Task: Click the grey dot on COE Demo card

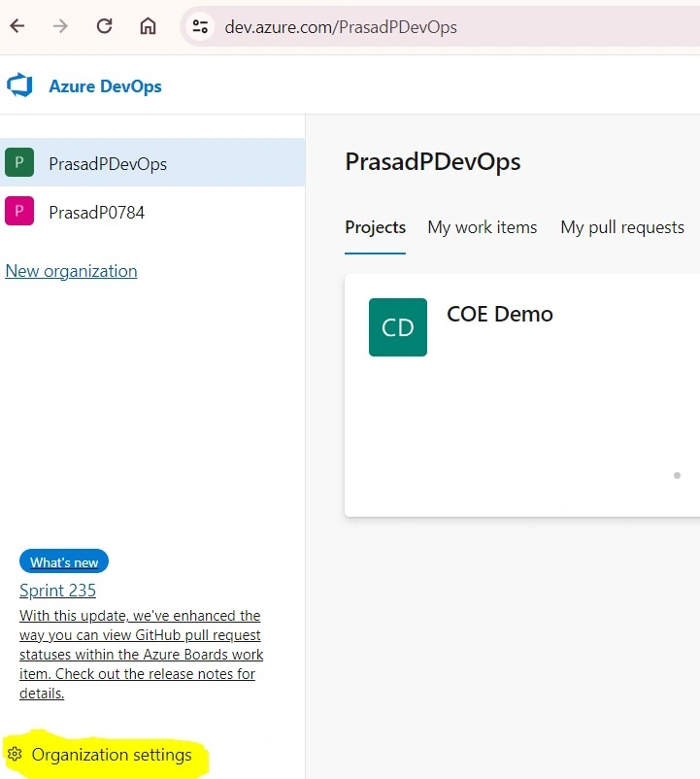Action: (677, 475)
